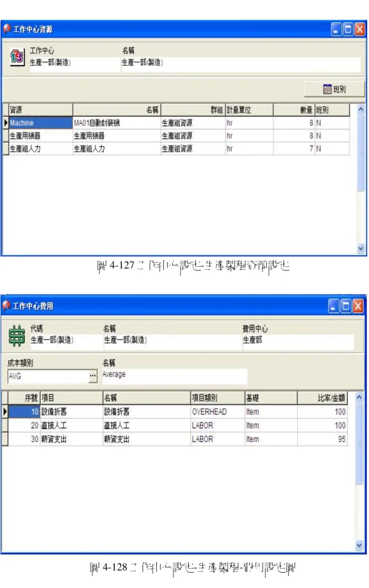Screen dimensions: 369x588
Task: Click row selector arrow beside 設備折舊
Action: [5, 412]
